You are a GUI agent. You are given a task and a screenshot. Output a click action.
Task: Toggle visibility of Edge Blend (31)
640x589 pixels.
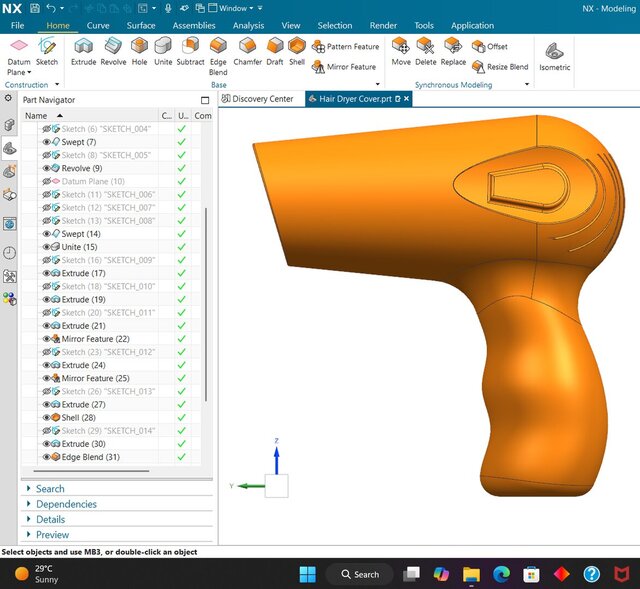pyautogui.click(x=46, y=457)
